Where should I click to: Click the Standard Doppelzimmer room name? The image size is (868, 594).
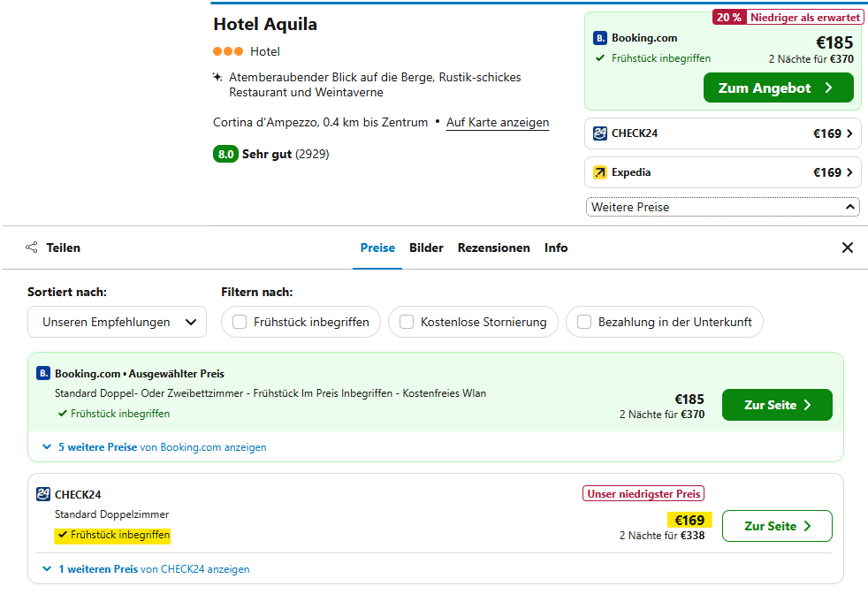[112, 514]
